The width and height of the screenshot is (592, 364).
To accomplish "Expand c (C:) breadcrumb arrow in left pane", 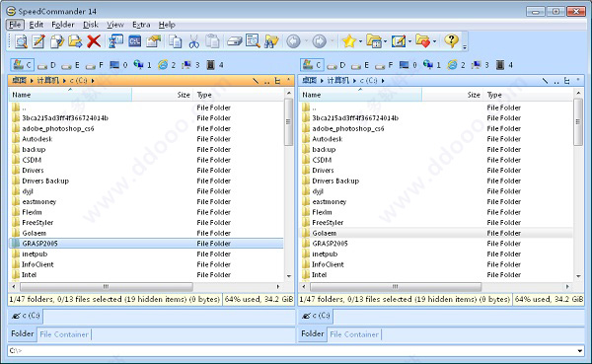I will pyautogui.click(x=93, y=81).
